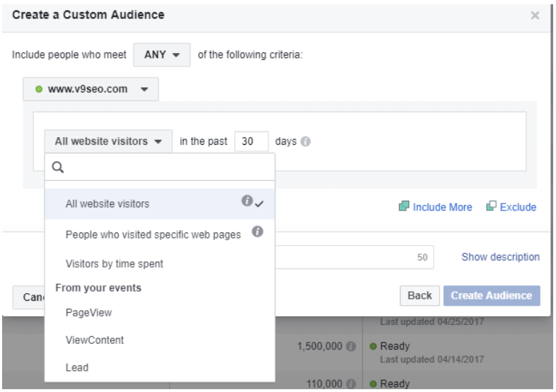
Task: Click the info icon beside 'days'
Action: tap(307, 142)
